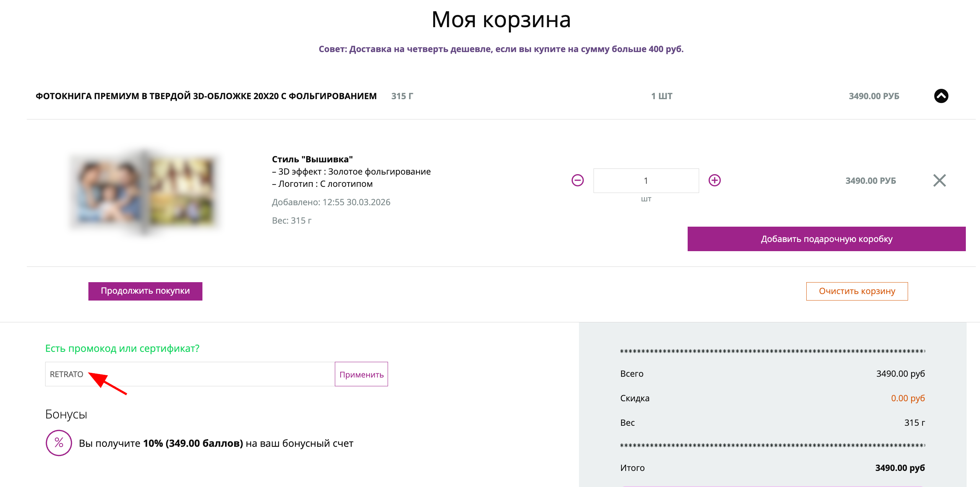Remove the photo book using the X icon
The width and height of the screenshot is (980, 487).
[939, 180]
